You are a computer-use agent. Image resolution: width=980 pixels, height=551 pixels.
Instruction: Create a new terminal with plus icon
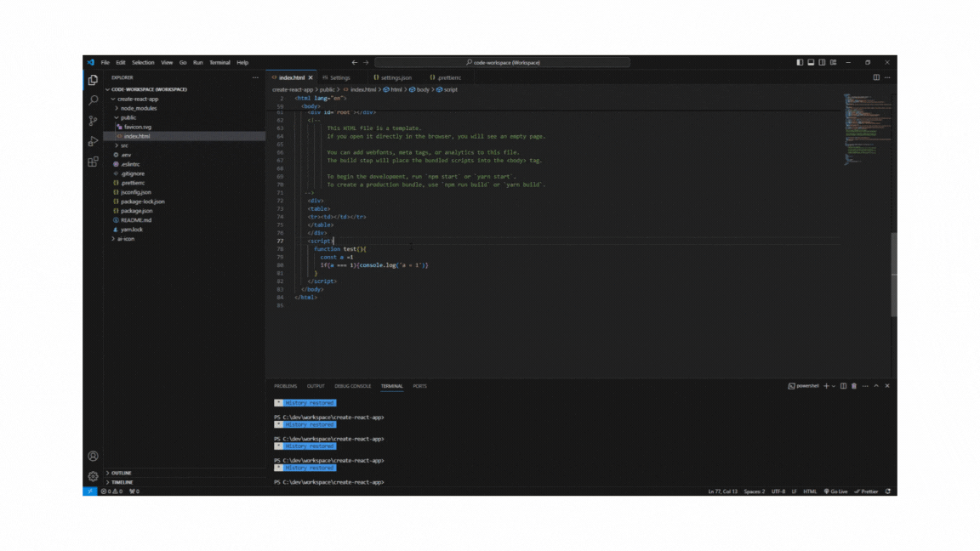[x=826, y=386]
